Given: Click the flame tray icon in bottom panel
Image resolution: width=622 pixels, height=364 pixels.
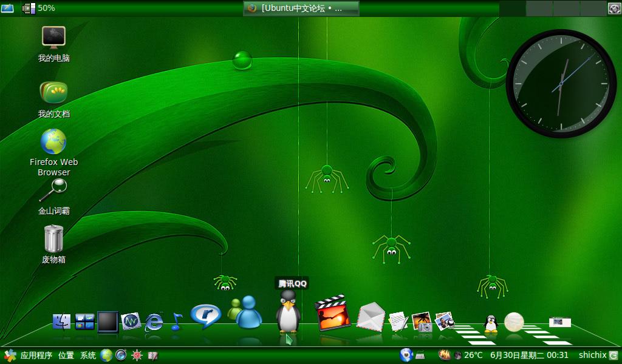Looking at the screenshot, I should coord(444,355).
